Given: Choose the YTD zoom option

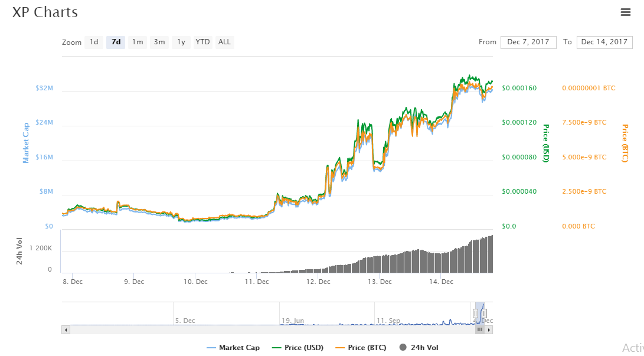Looking at the screenshot, I should (202, 42).
